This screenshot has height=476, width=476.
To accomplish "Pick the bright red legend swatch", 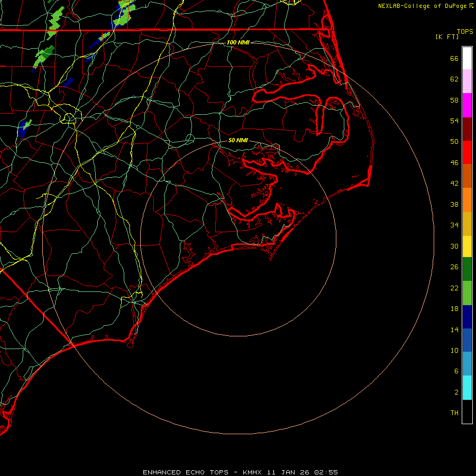I will 467,152.
